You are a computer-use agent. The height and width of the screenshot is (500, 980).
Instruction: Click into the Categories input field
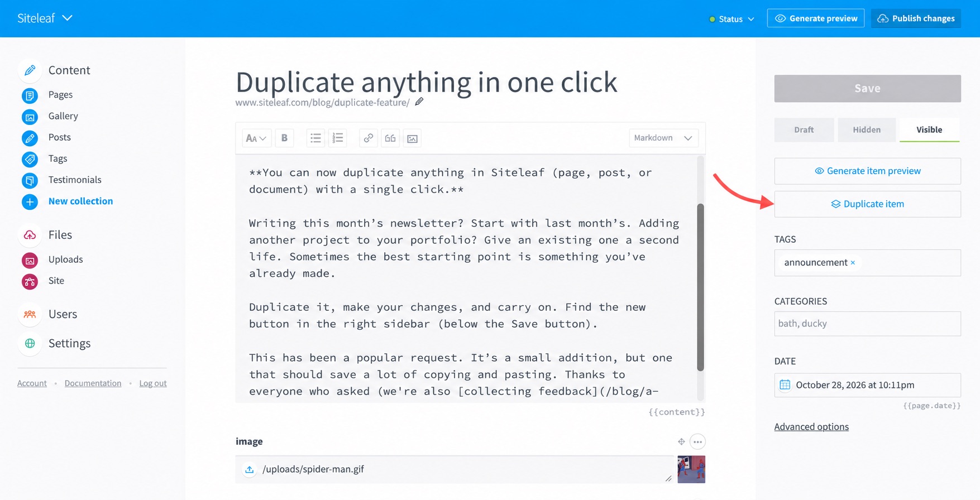click(867, 324)
